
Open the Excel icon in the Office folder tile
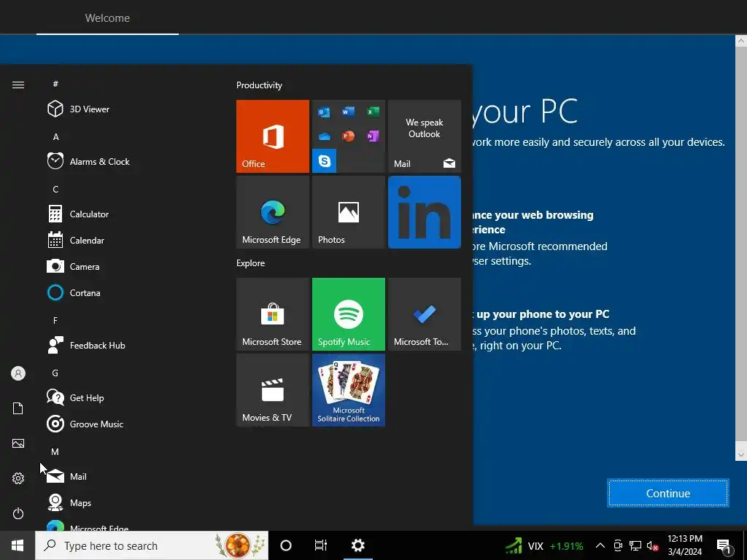[x=373, y=112]
